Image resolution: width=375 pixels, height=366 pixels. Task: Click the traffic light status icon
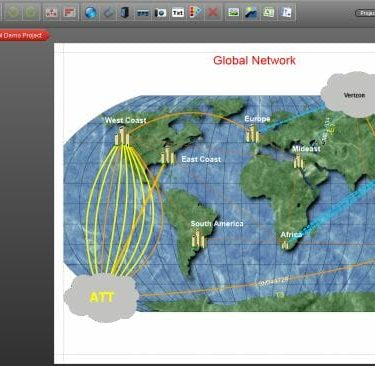(195, 13)
